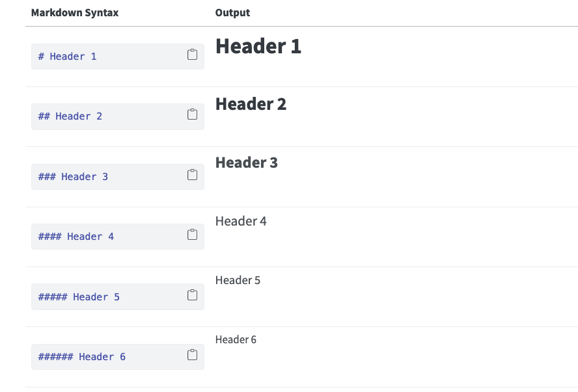Click the rendered 'Header 5' output text
The height and width of the screenshot is (392, 578).
(238, 280)
